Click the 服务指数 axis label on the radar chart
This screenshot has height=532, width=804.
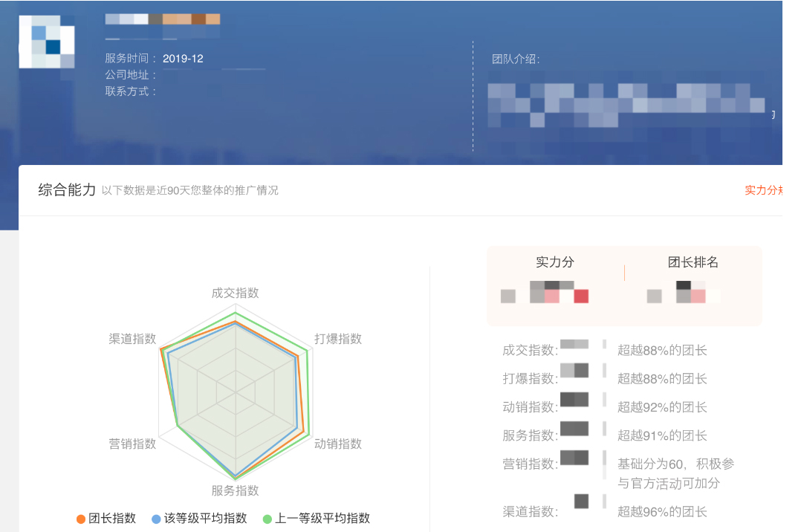pyautogui.click(x=235, y=488)
